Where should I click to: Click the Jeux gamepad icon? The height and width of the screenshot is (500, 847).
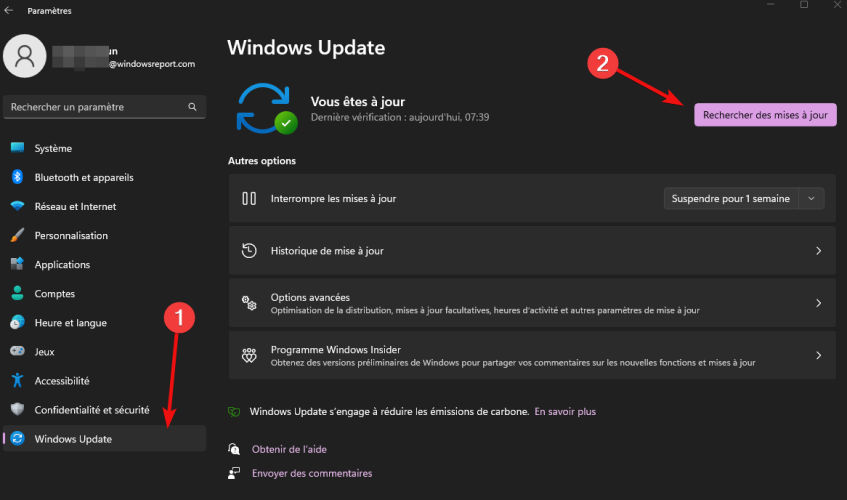pos(17,351)
